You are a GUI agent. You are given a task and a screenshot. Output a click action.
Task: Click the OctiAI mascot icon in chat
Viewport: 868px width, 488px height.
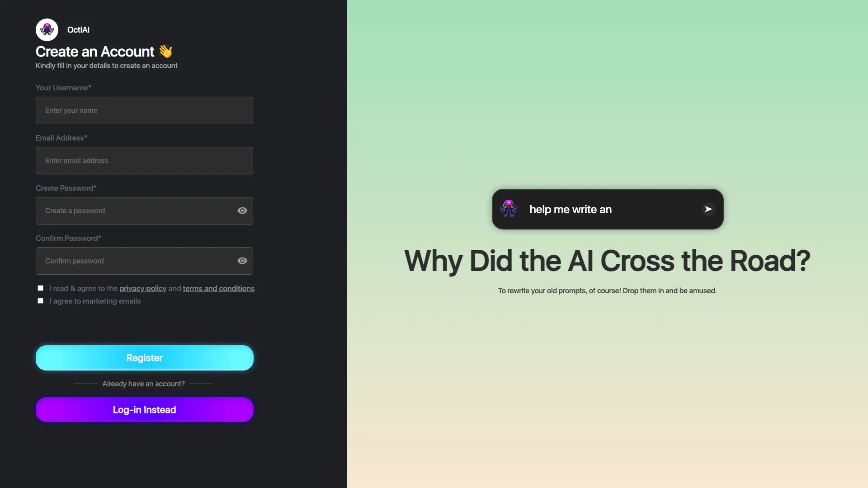tap(508, 209)
